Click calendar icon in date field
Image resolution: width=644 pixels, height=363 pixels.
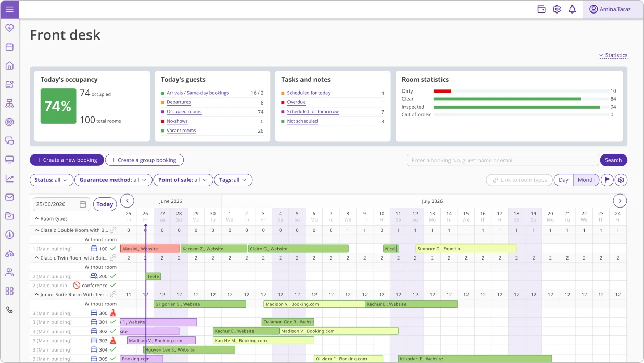coord(83,204)
